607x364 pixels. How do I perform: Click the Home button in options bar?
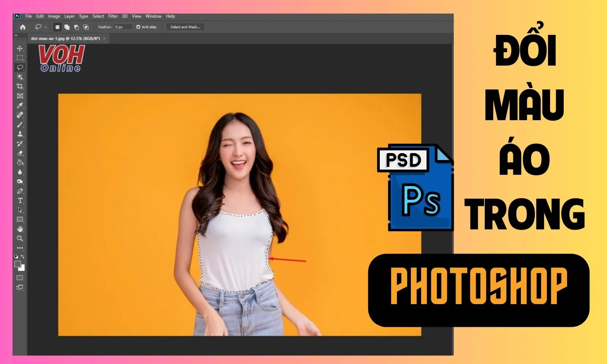coord(23,27)
